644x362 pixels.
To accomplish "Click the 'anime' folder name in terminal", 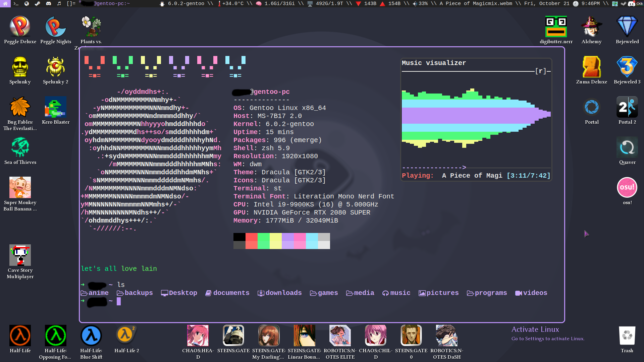I will (99, 293).
